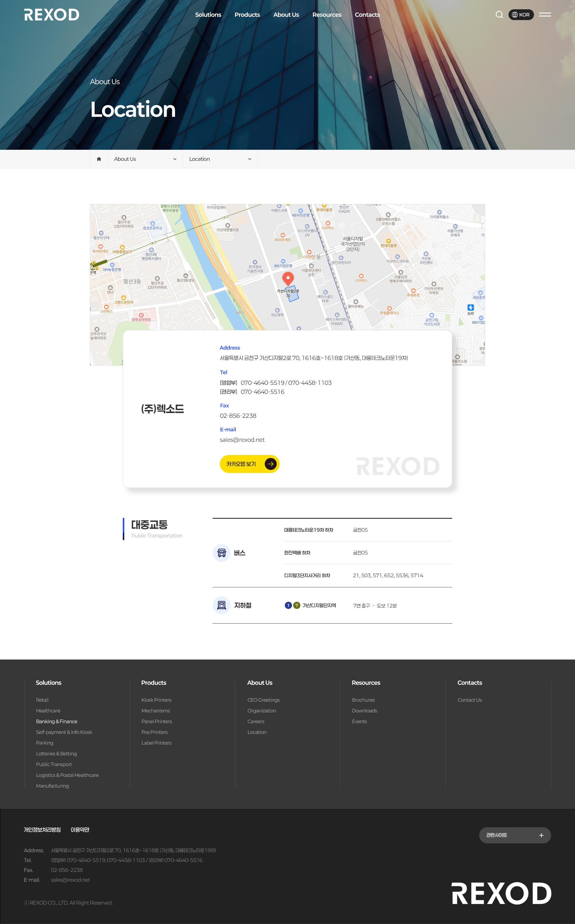Click the 가산디지털단지역 station name
Image resolution: width=575 pixels, height=924 pixels.
pos(319,605)
